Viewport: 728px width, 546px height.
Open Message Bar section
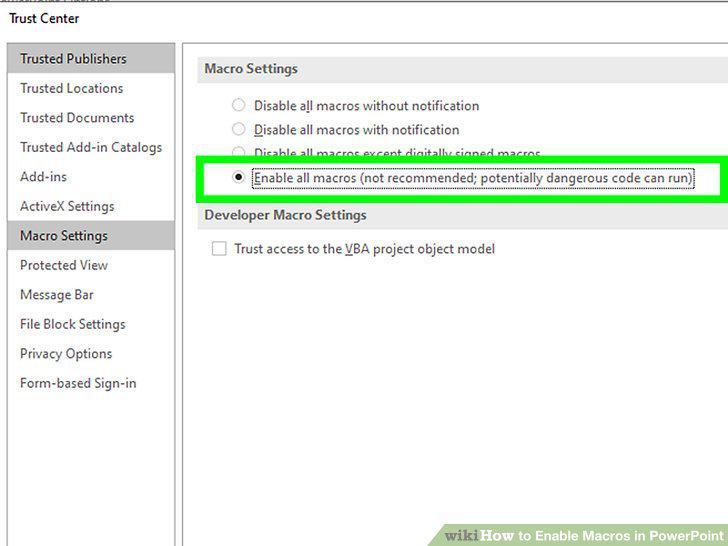pyautogui.click(x=91, y=294)
